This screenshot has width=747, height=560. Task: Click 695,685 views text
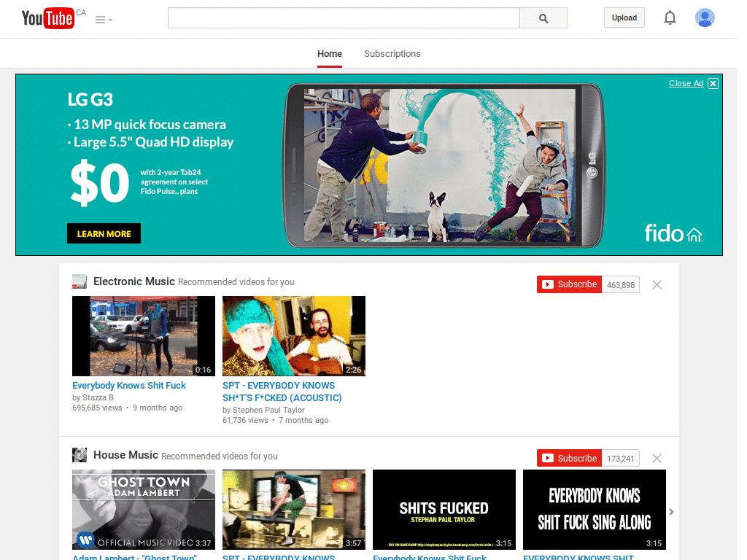pyautogui.click(x=97, y=408)
